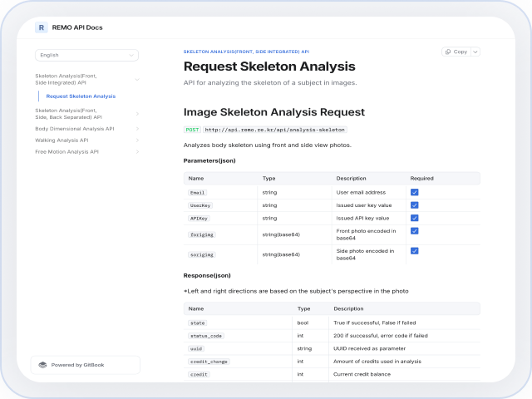Toggle the Required checkbox for APIKey
The height and width of the screenshot is (399, 532).
(x=414, y=218)
